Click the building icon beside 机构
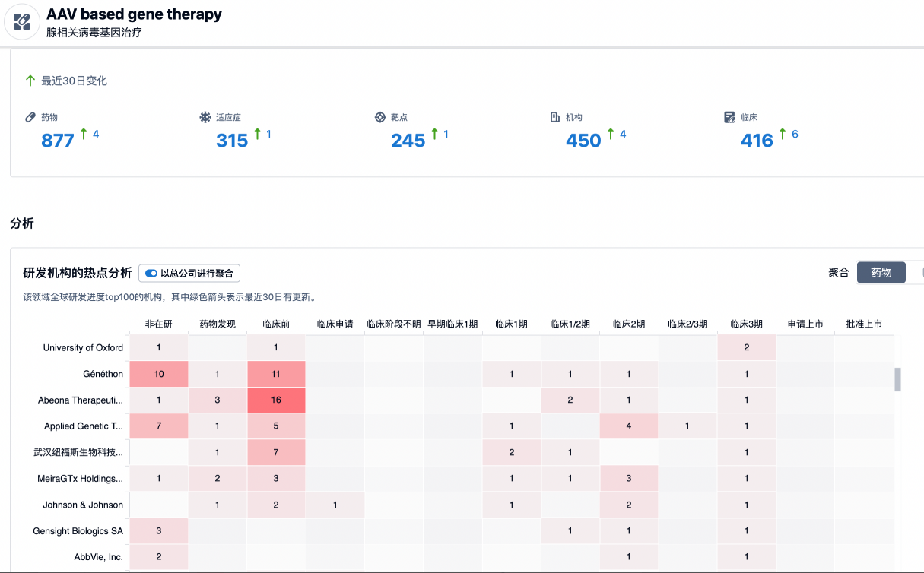 click(x=555, y=117)
